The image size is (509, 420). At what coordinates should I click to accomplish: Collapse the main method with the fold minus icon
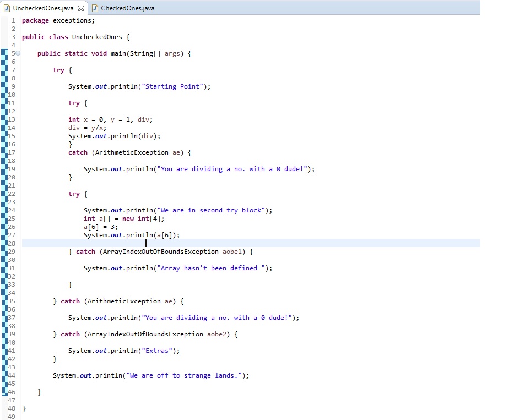coord(17,53)
